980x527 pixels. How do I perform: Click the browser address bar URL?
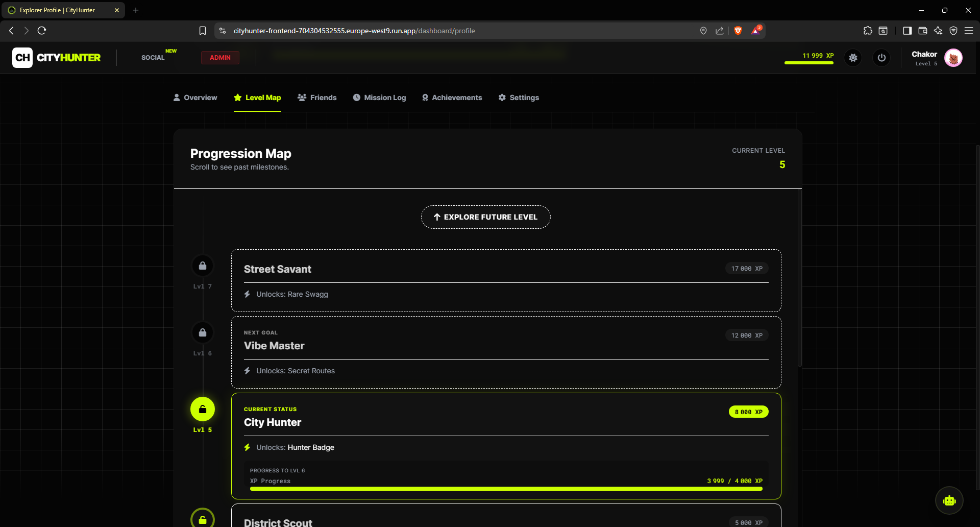pos(354,31)
